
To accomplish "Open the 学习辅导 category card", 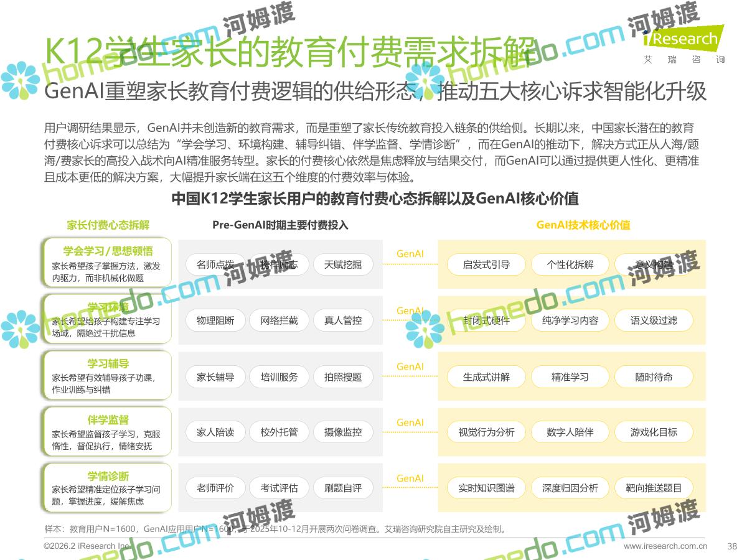I will pyautogui.click(x=107, y=376).
